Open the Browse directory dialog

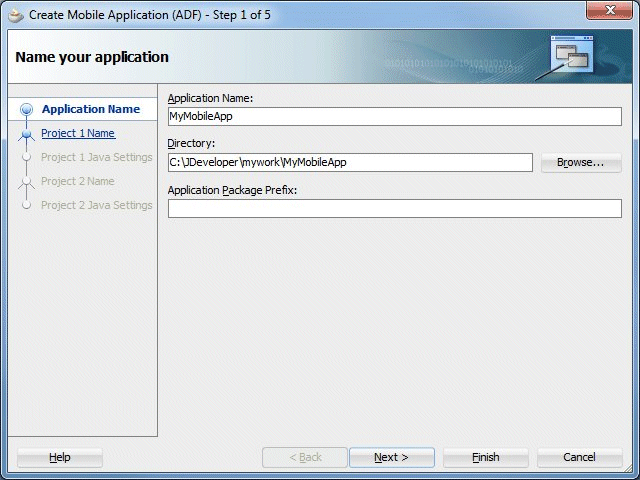(x=581, y=162)
